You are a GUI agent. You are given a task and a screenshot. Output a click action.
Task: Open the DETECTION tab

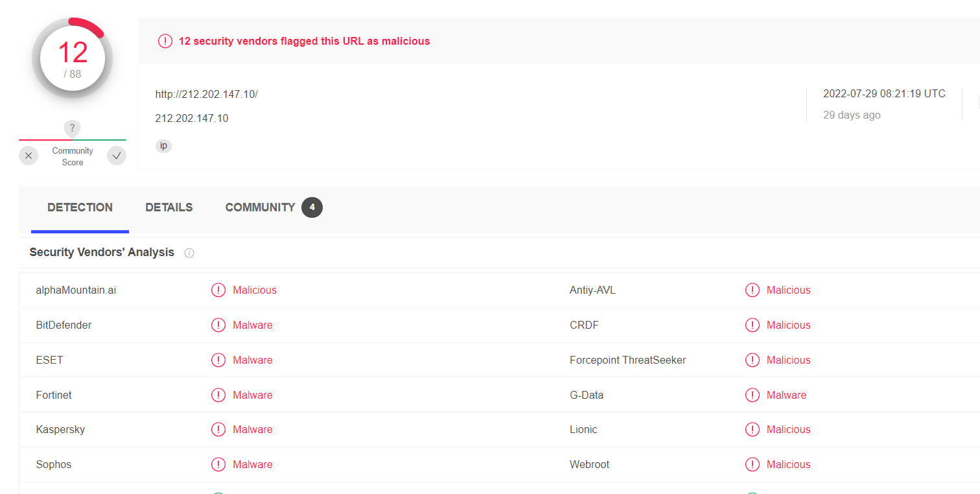[x=80, y=207]
